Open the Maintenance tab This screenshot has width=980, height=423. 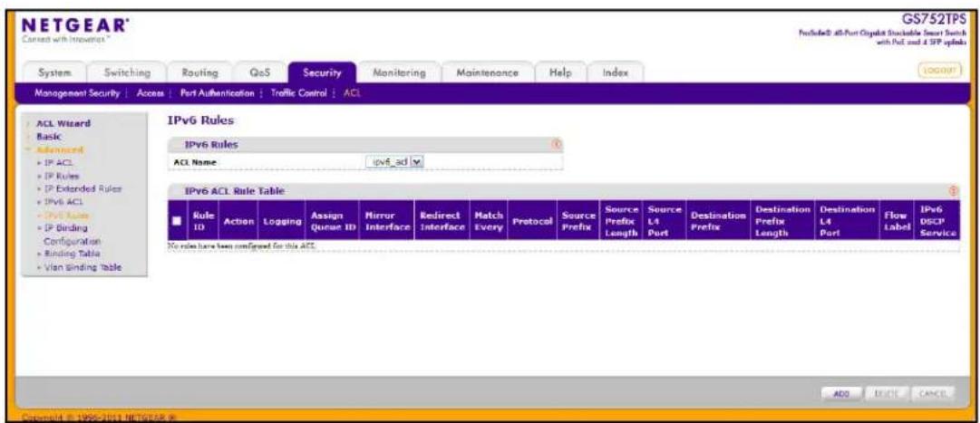(x=488, y=72)
